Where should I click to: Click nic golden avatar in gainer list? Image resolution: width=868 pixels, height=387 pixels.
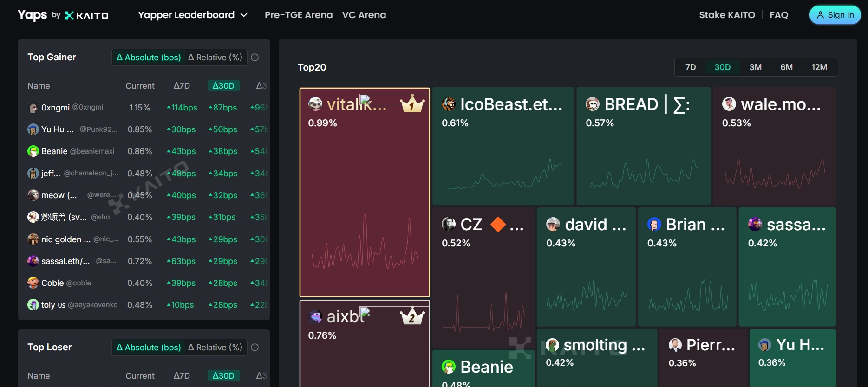[33, 239]
